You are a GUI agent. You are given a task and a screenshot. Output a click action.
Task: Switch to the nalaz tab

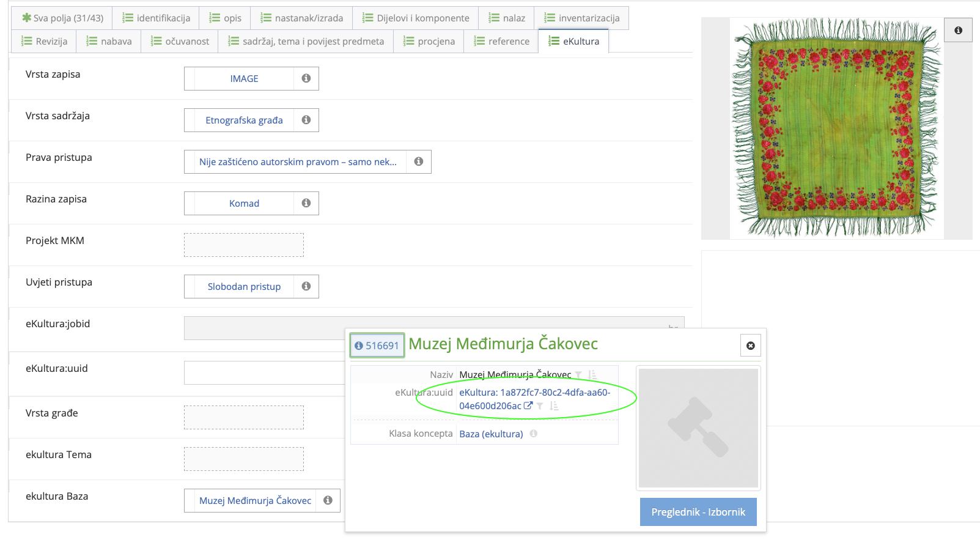pyautogui.click(x=506, y=18)
